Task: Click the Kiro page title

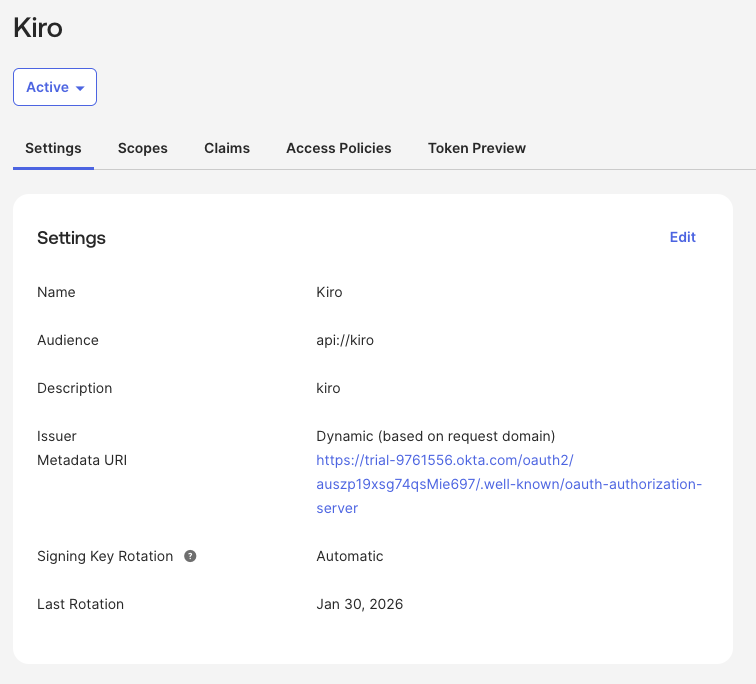Action: tap(38, 28)
